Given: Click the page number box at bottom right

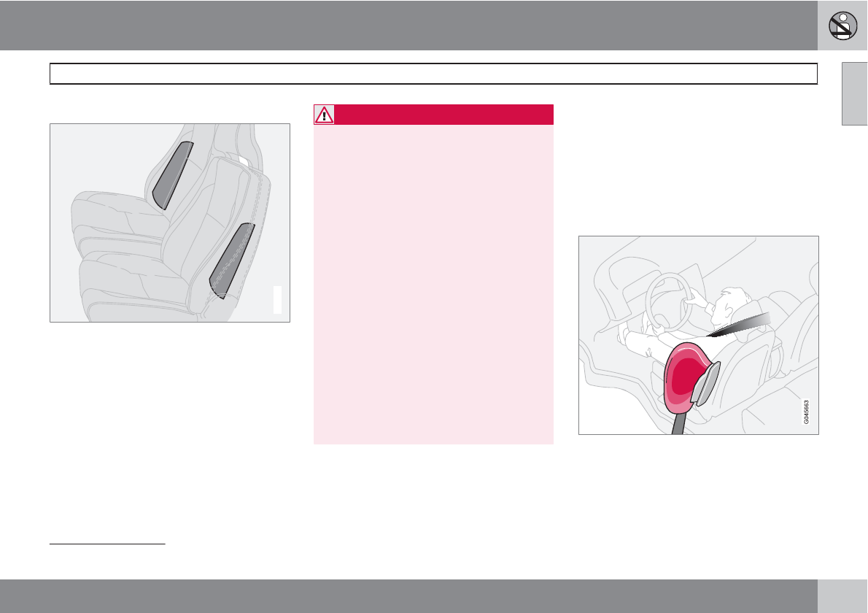Looking at the screenshot, I should pos(843,596).
